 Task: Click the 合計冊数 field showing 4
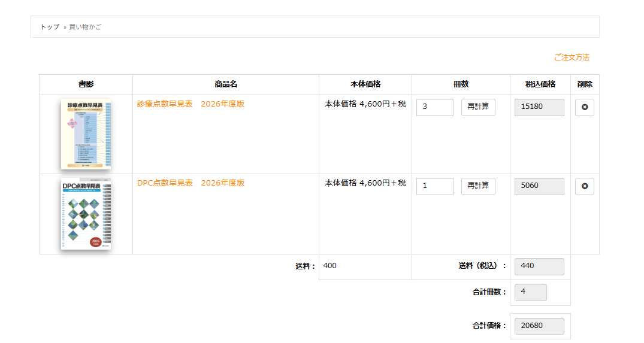531,292
